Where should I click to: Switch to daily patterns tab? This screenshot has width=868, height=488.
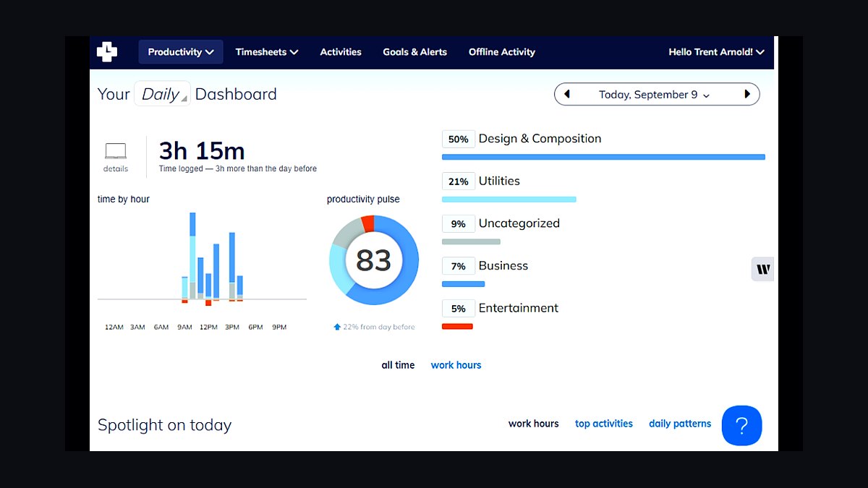[680, 424]
